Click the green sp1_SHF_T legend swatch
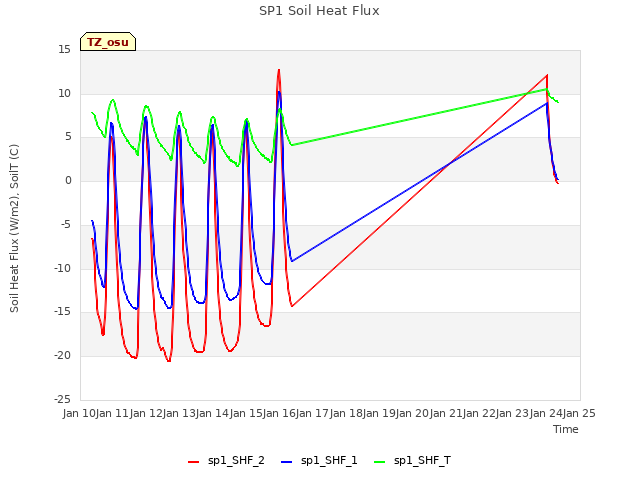 [x=380, y=462]
